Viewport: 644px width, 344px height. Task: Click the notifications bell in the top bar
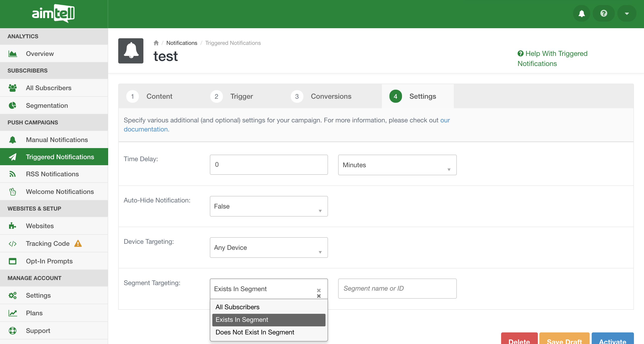(581, 13)
